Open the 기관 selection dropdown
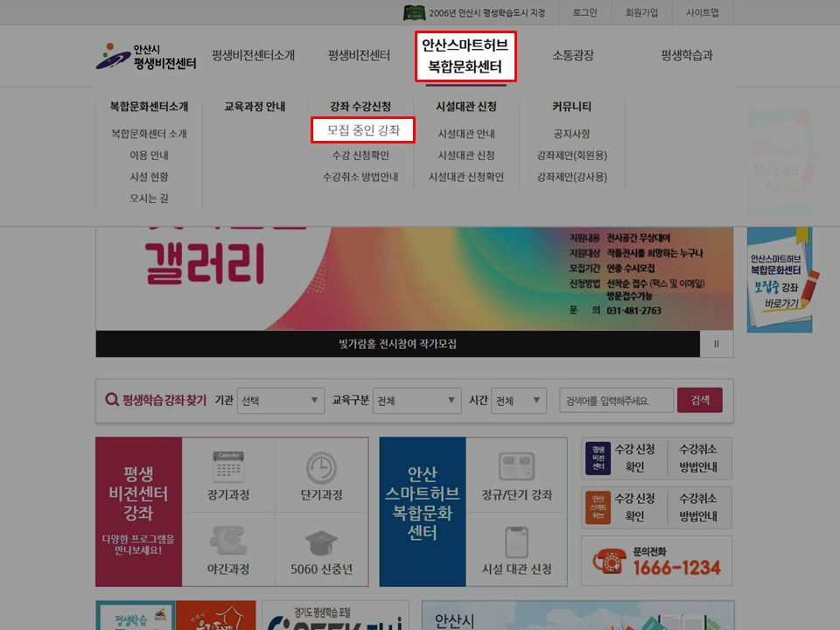This screenshot has width=840, height=630. pos(280,400)
